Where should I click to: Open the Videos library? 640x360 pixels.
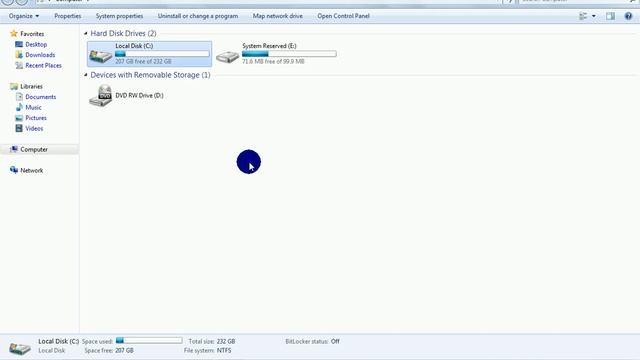(34, 129)
